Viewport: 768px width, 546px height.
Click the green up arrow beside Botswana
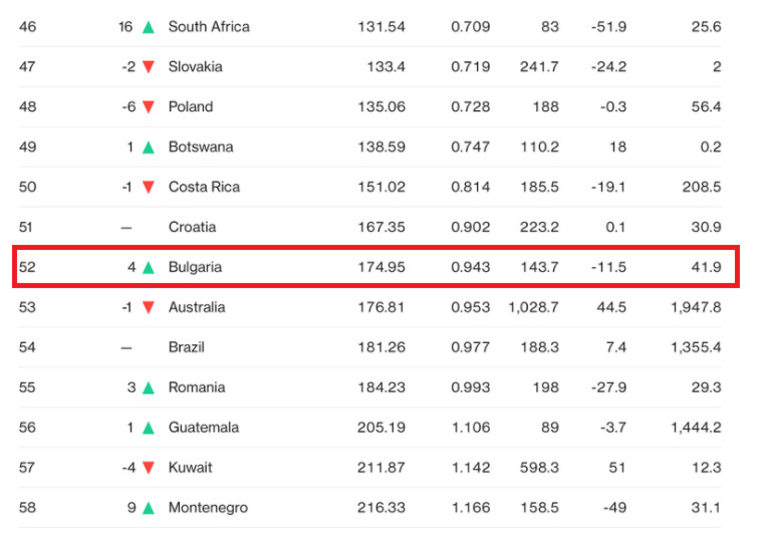(148, 147)
